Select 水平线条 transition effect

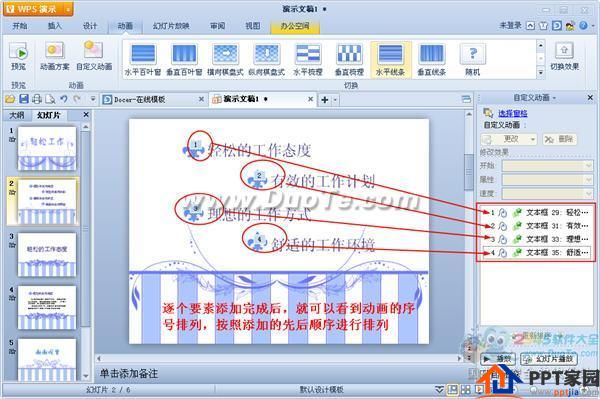pyautogui.click(x=390, y=59)
